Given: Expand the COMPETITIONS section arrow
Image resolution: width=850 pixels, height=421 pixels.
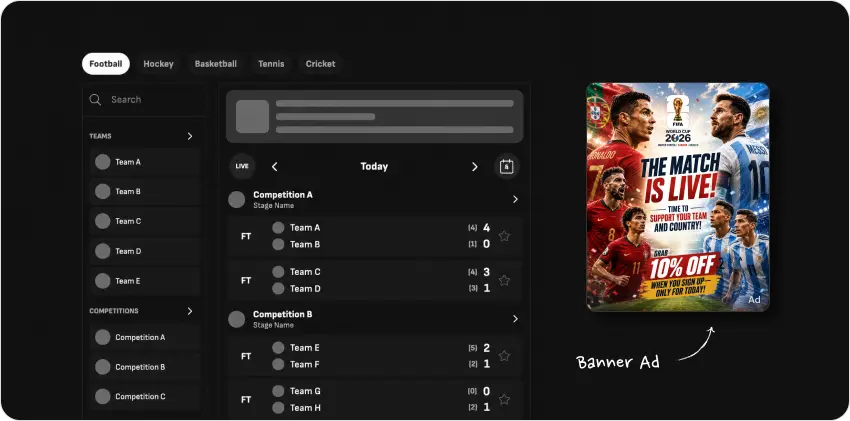Looking at the screenshot, I should (x=190, y=311).
